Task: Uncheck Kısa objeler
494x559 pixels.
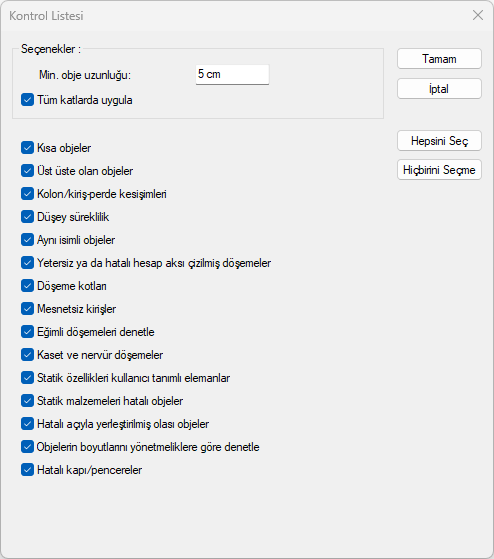Action: coord(27,148)
